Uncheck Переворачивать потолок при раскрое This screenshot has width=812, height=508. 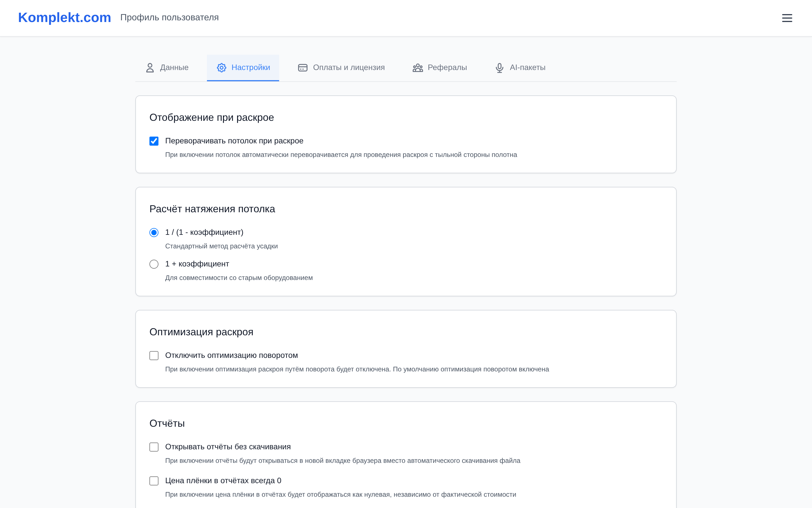pyautogui.click(x=154, y=141)
